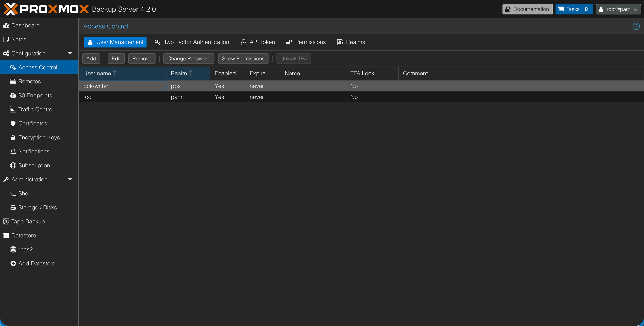Click the Name column header
The height and width of the screenshot is (326, 644).
(x=313, y=73)
